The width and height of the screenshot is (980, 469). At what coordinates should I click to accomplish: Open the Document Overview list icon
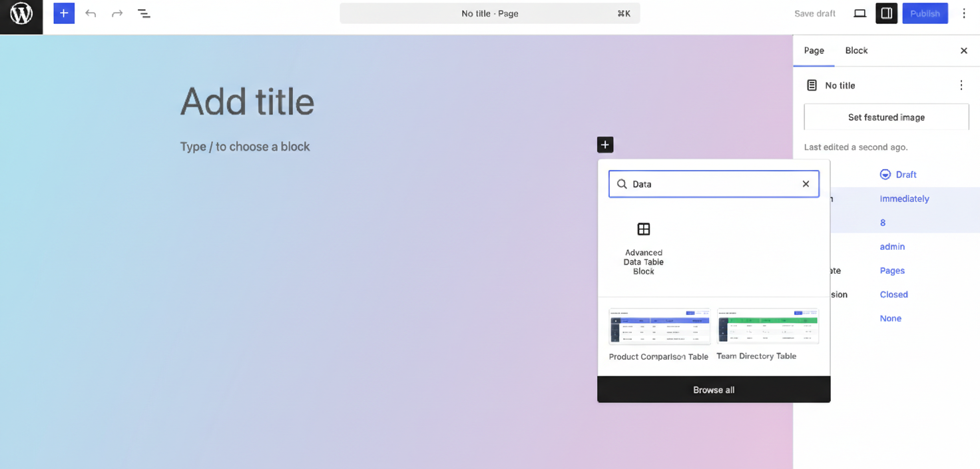144,13
